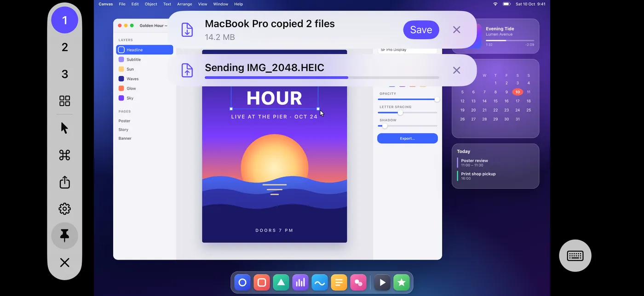Open the yellow text-lines app in the dock

pyautogui.click(x=339, y=283)
